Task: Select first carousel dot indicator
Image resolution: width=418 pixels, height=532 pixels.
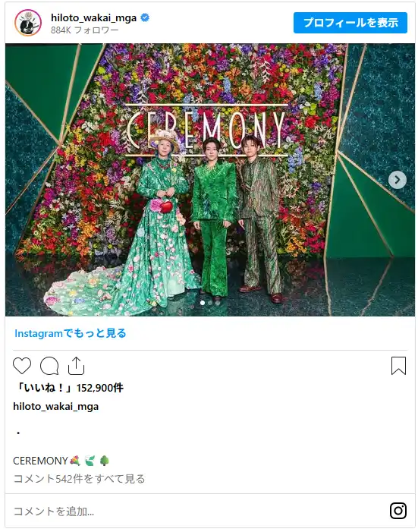Action: (203, 303)
